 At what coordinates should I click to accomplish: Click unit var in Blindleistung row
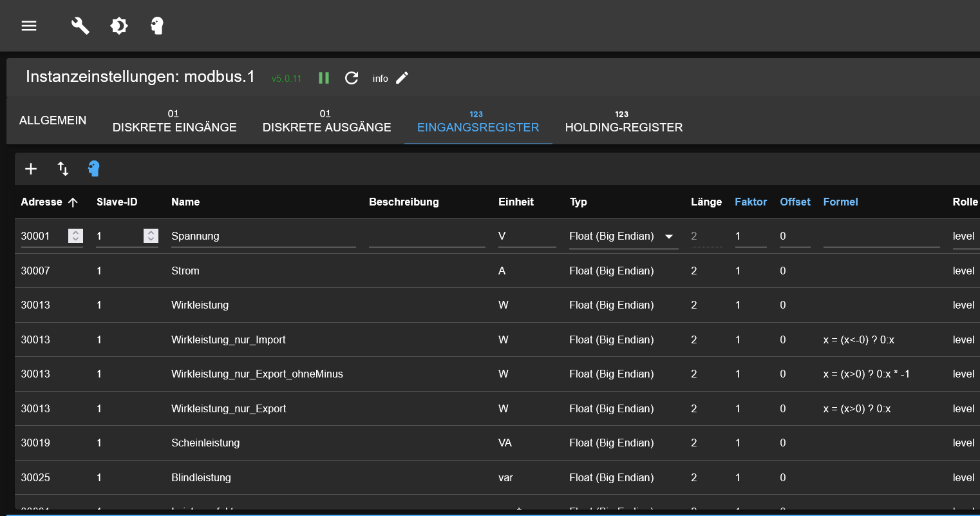(505, 478)
